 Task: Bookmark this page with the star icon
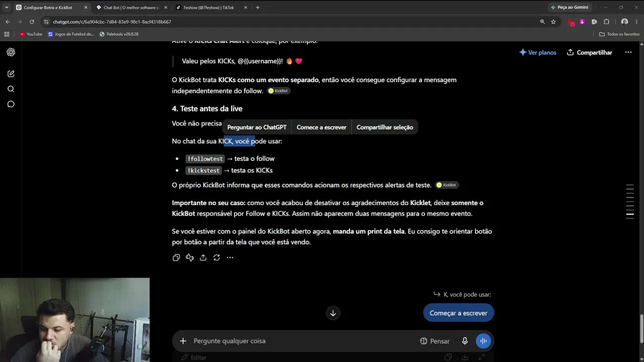553,22
